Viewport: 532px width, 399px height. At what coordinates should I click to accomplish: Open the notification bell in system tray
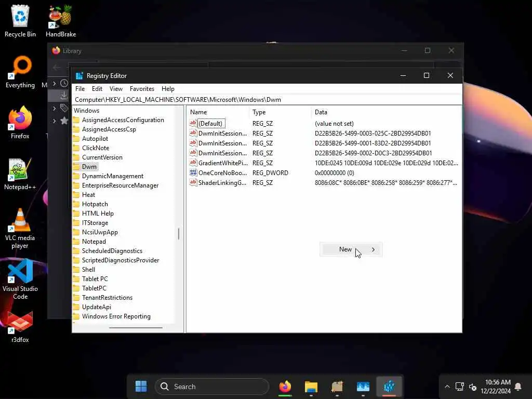coord(518,387)
